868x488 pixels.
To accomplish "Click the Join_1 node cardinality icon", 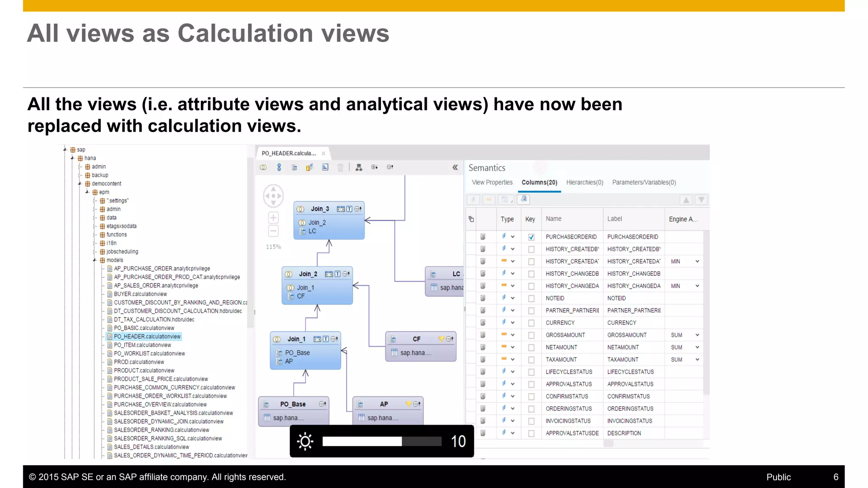I will tap(317, 339).
